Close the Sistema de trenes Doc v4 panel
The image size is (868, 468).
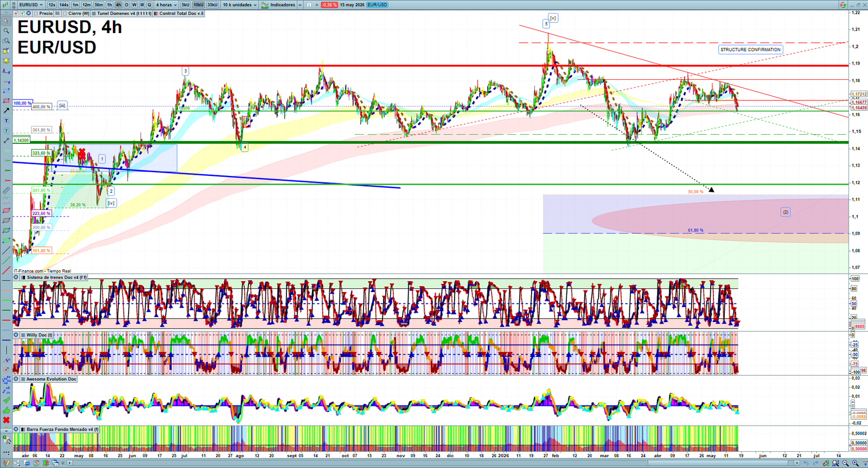[16, 277]
